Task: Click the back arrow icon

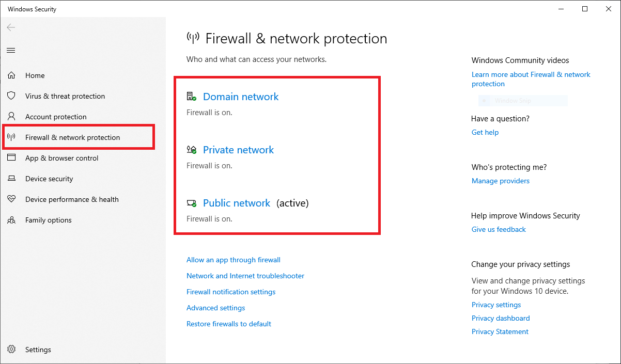Action: click(x=11, y=27)
